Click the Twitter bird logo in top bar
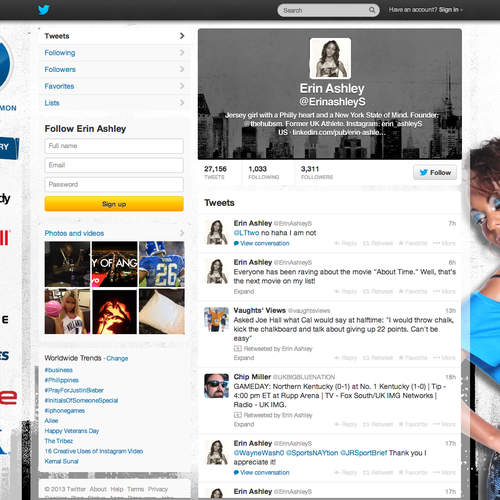The width and height of the screenshot is (500, 500). point(44,10)
